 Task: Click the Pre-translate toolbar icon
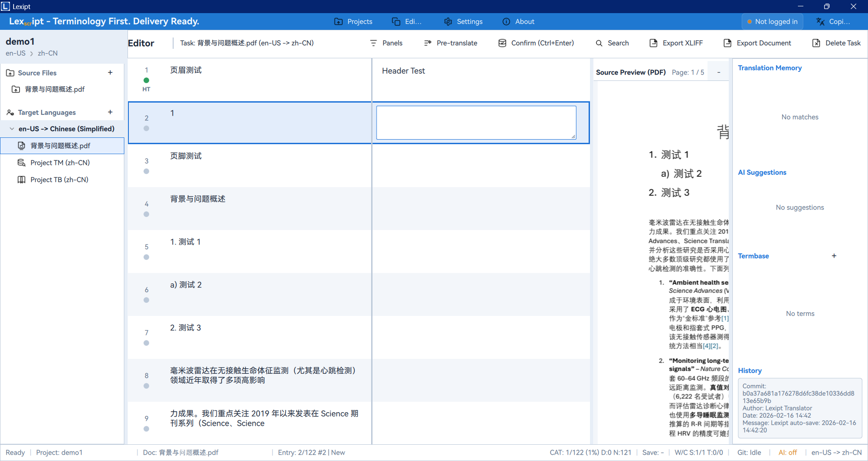pos(428,43)
